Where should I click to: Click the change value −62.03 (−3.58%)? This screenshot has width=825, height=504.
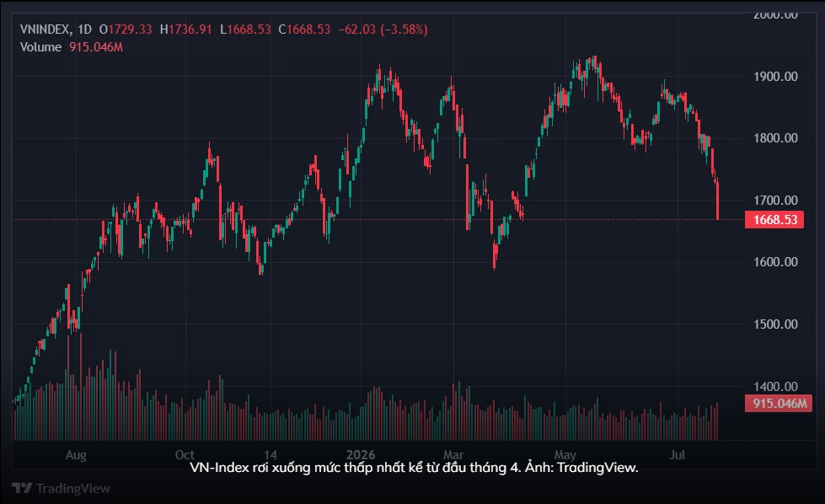pos(383,29)
